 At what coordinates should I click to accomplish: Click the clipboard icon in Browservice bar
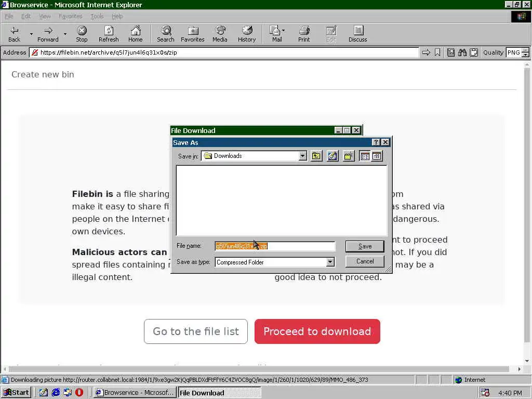474,52
